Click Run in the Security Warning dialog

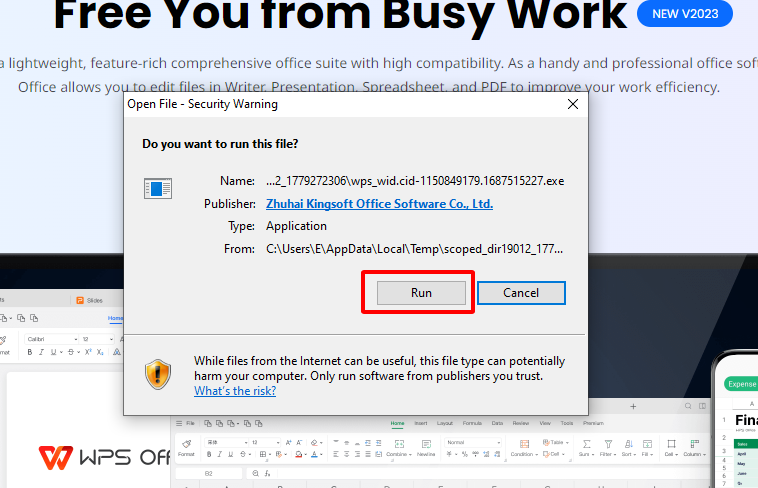tap(421, 293)
